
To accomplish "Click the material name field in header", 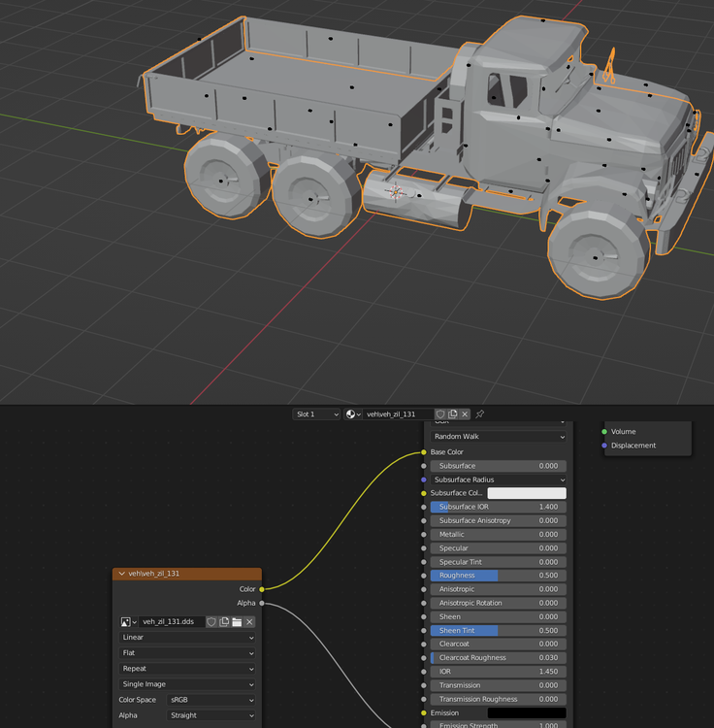I will [398, 414].
